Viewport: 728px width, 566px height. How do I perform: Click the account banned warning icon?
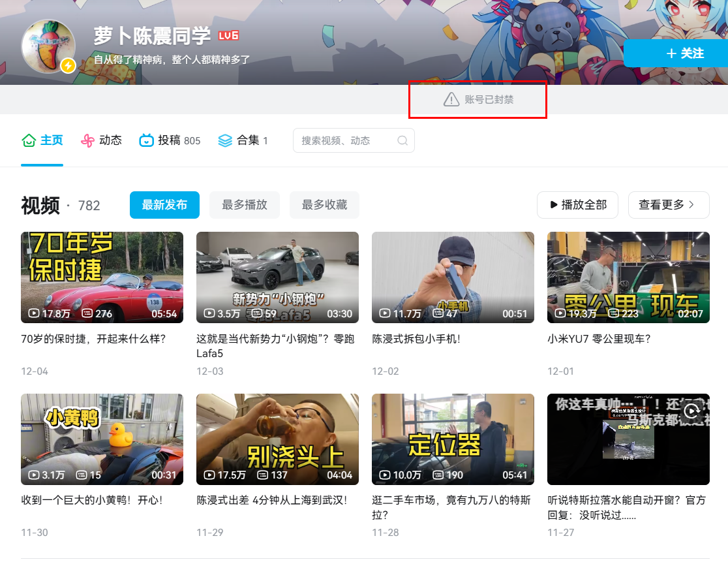451,99
